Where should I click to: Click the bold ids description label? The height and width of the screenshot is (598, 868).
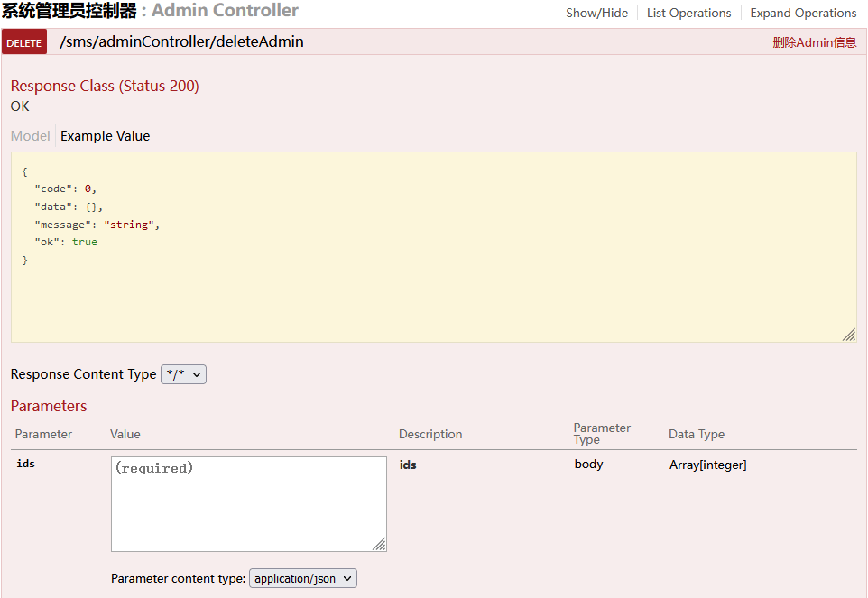tap(408, 465)
